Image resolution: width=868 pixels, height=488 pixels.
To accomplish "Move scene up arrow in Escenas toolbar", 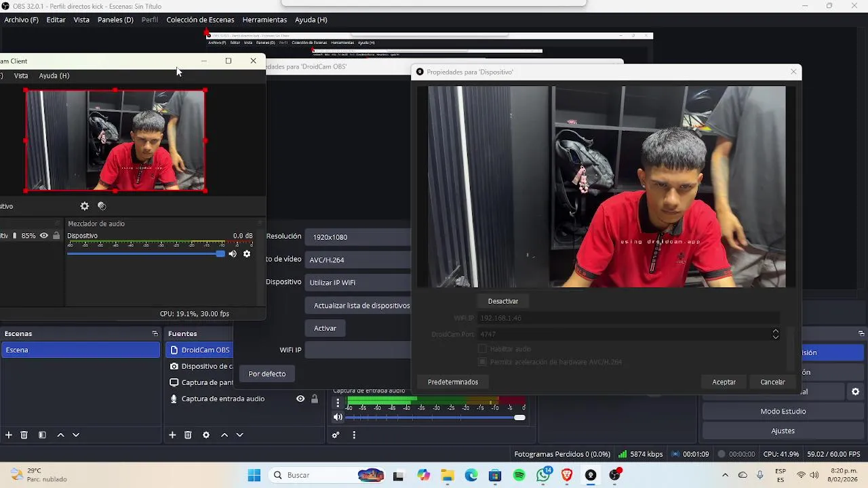I will pos(60,435).
